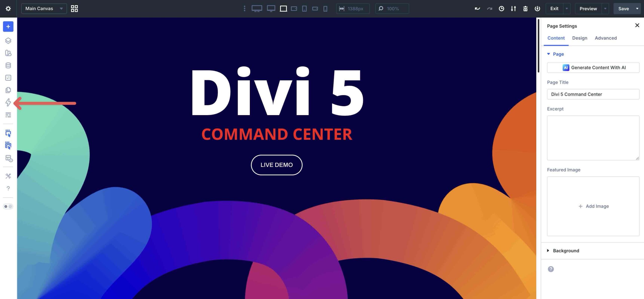Click the trash clear layout icon
Viewport: 644px width, 299px height.
point(525,9)
